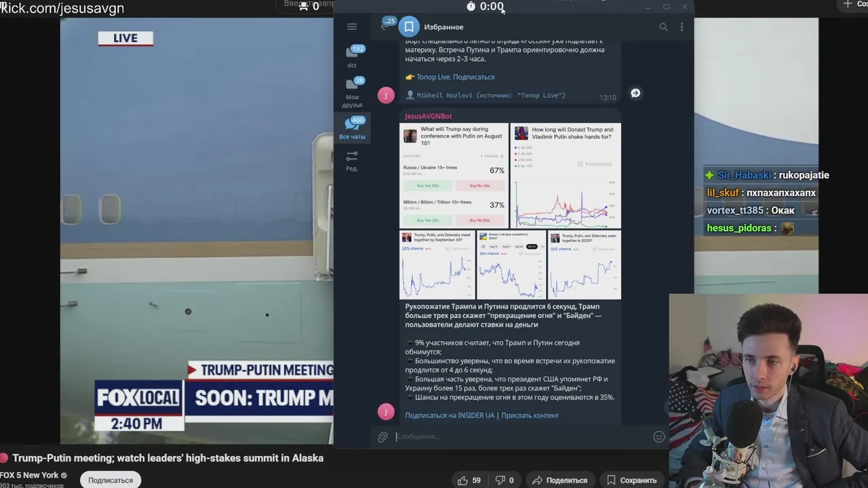Click Sir_Habaski username in stream chat
Image resolution: width=868 pixels, height=488 pixels.
coord(744,175)
